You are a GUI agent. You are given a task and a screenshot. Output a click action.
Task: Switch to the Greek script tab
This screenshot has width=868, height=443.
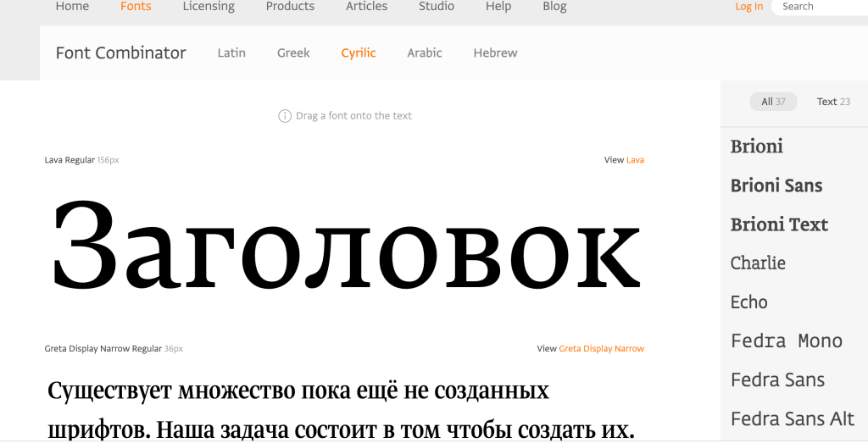tap(293, 53)
